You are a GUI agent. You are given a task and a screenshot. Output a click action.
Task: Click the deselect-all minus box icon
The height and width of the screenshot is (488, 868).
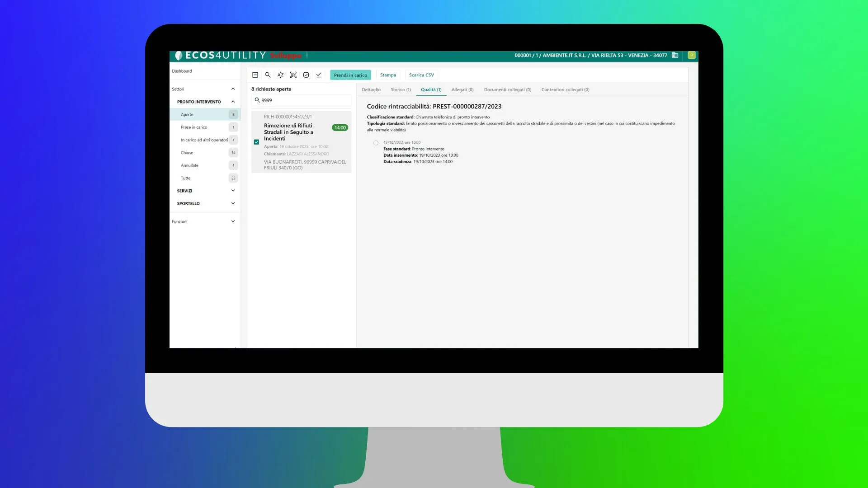(x=255, y=75)
